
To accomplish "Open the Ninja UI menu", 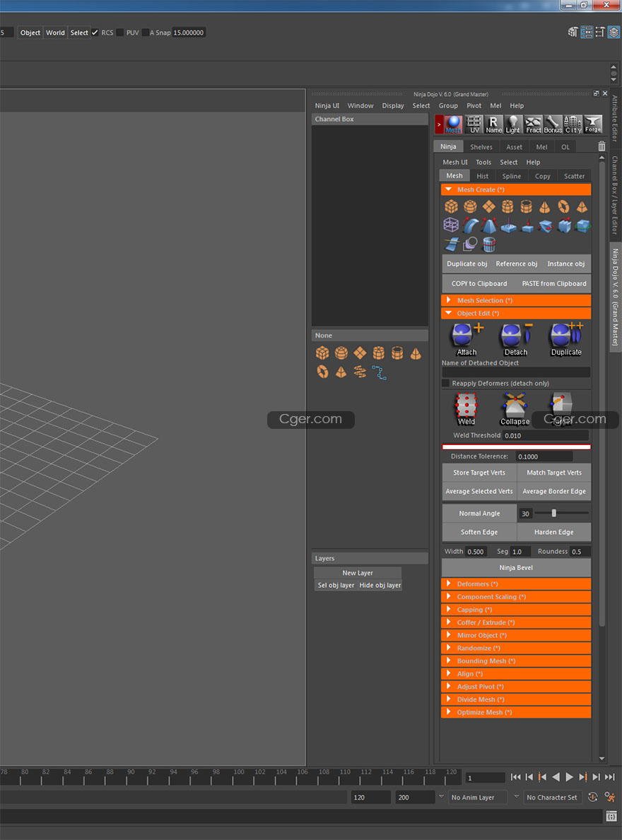I will (327, 105).
